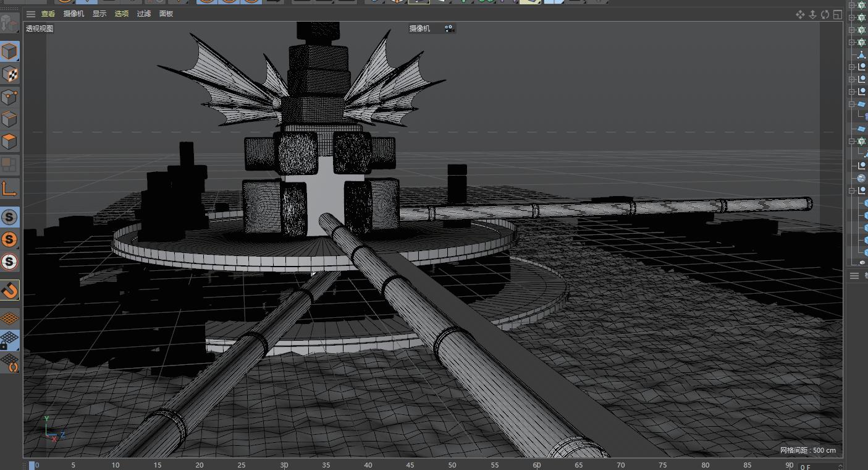Click the 摄像机 label inside the viewport

tap(419, 28)
